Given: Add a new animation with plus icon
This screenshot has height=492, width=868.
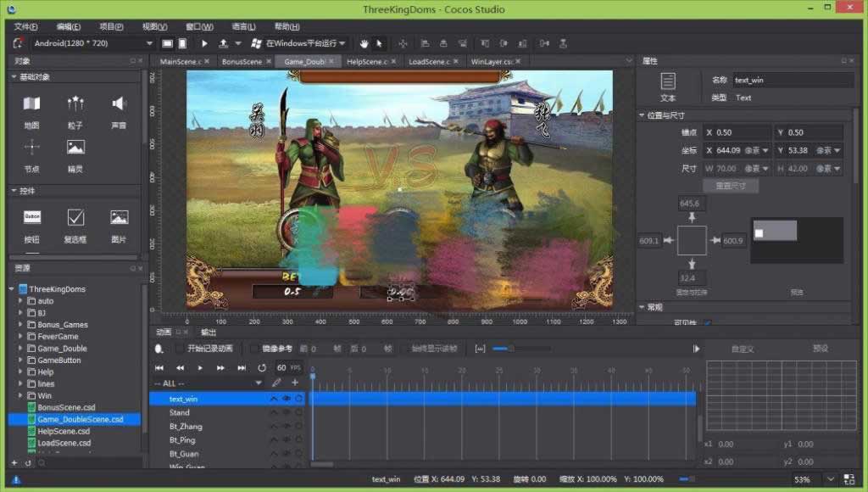Looking at the screenshot, I should [x=295, y=383].
